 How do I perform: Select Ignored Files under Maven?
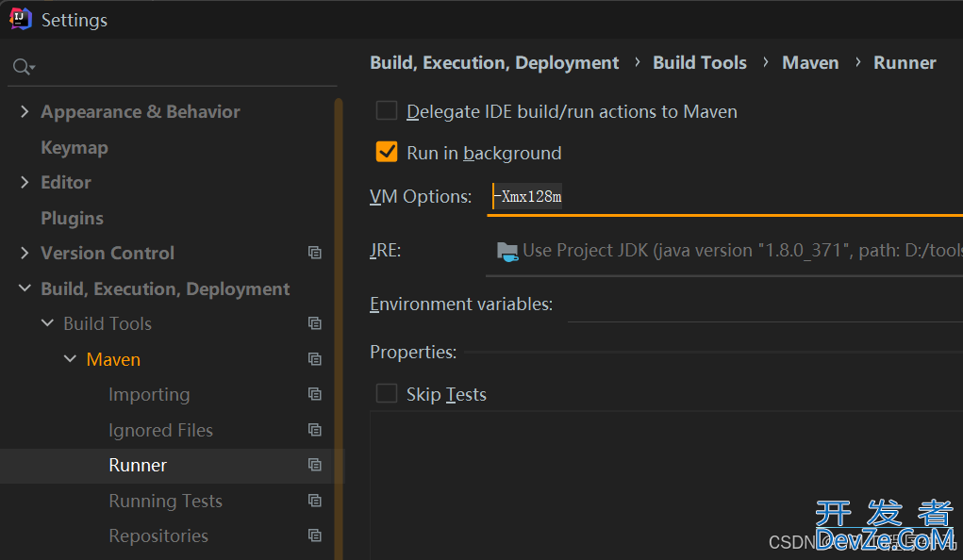click(x=161, y=430)
